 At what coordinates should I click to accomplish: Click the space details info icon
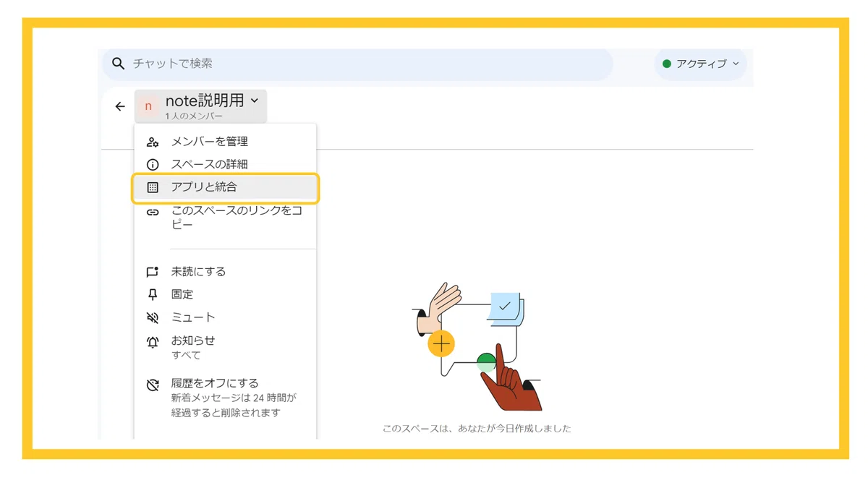[153, 164]
